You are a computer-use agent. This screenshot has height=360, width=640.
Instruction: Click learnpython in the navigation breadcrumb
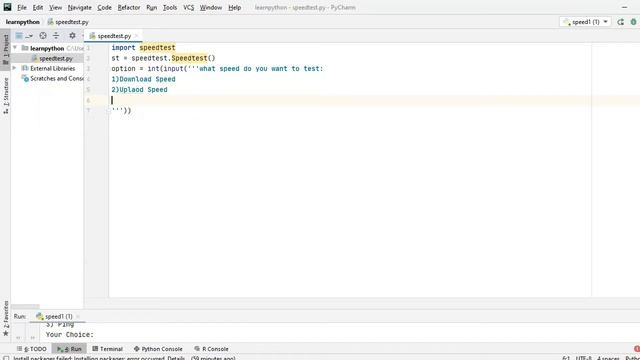[x=22, y=22]
